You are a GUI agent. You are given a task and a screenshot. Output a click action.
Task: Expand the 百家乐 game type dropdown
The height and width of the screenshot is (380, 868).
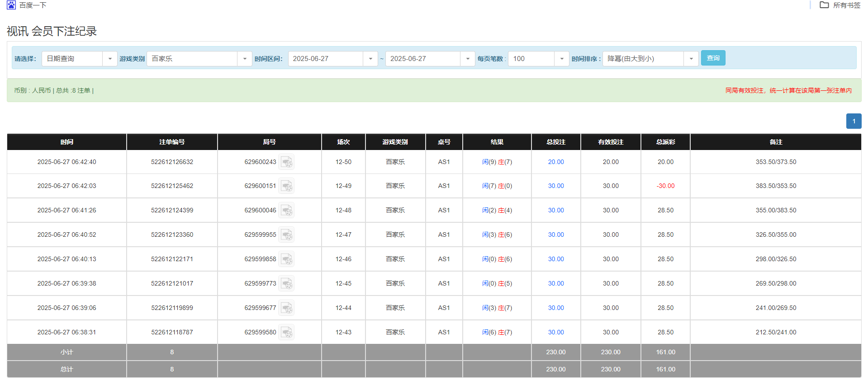click(x=245, y=59)
